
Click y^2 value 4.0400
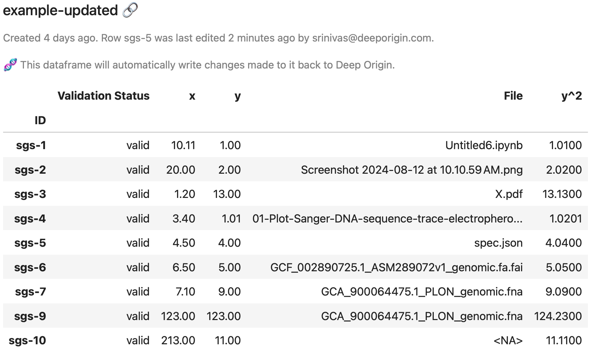[x=564, y=243]
